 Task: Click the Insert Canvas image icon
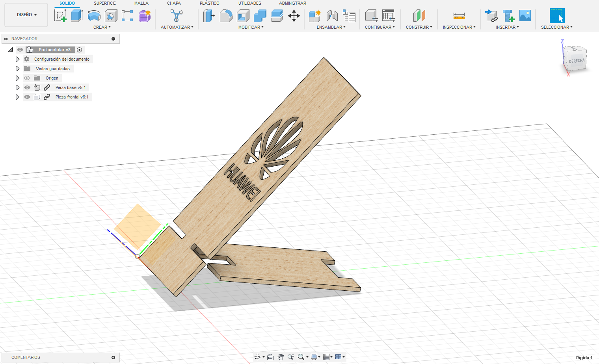(525, 16)
